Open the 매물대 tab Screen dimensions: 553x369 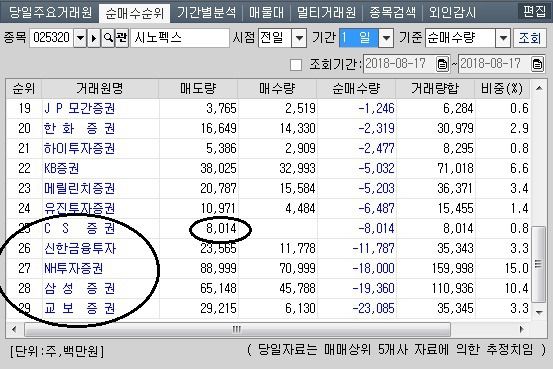(266, 13)
